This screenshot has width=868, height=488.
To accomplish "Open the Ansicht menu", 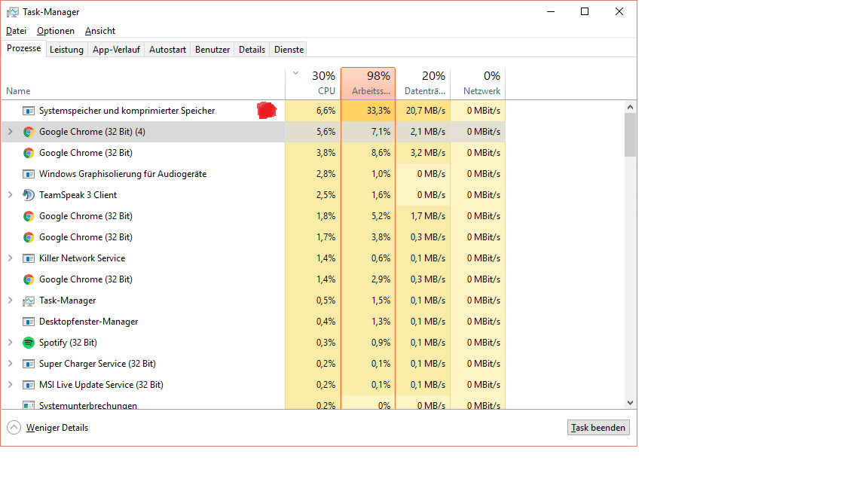I will tap(100, 31).
